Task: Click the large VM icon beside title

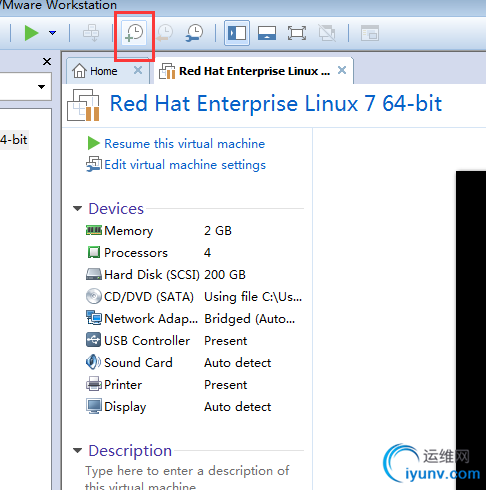Action: tap(83, 105)
